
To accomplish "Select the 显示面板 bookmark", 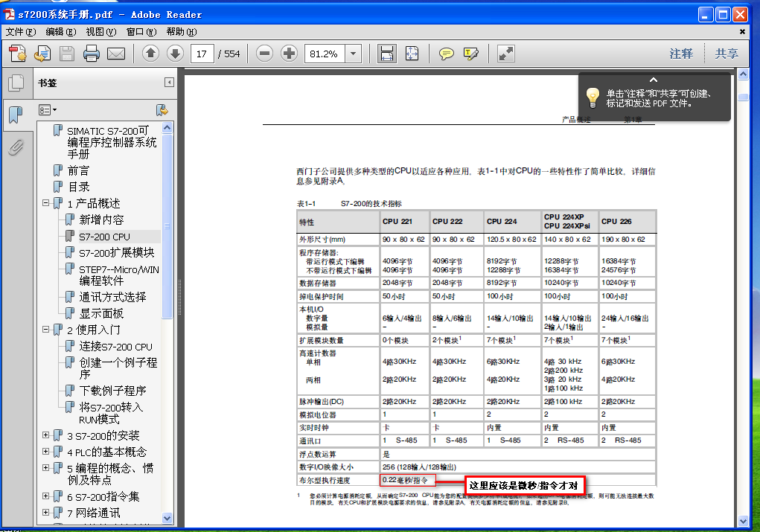I will (101, 313).
